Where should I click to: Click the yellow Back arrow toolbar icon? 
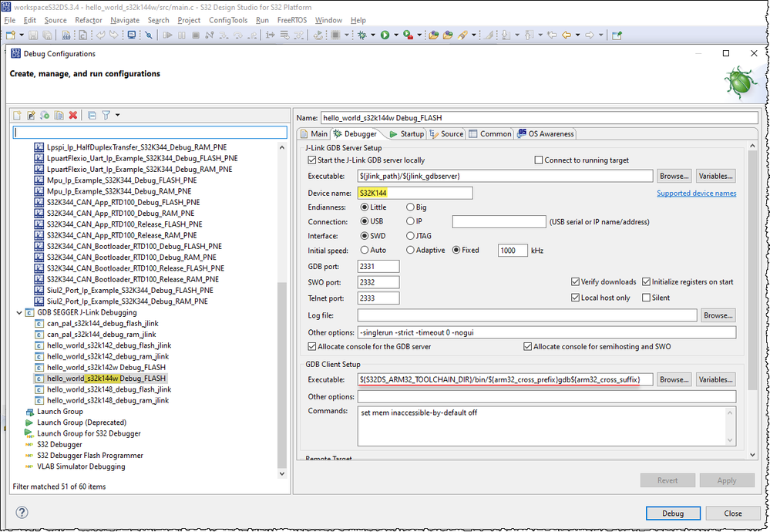567,35
